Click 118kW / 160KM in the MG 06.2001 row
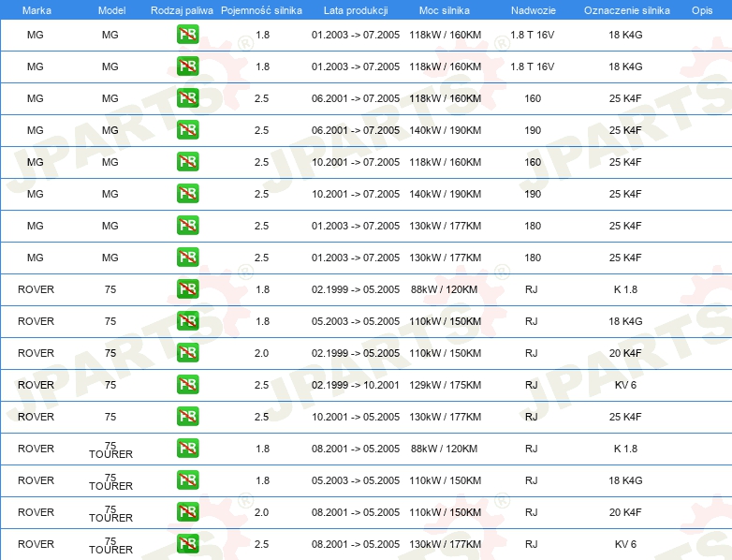The height and width of the screenshot is (560, 732). click(445, 98)
